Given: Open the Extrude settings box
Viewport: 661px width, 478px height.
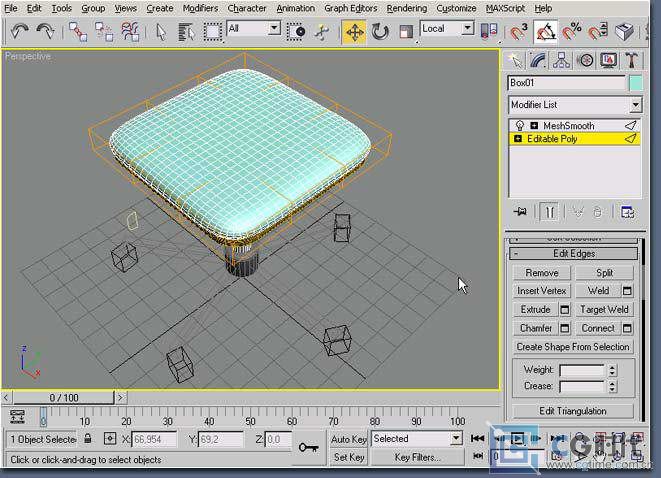Looking at the screenshot, I should click(564, 310).
